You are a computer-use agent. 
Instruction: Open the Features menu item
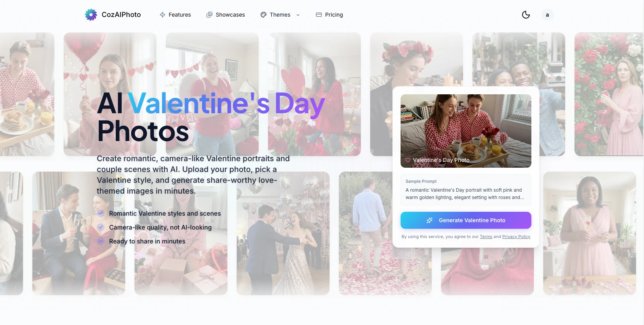(175, 15)
